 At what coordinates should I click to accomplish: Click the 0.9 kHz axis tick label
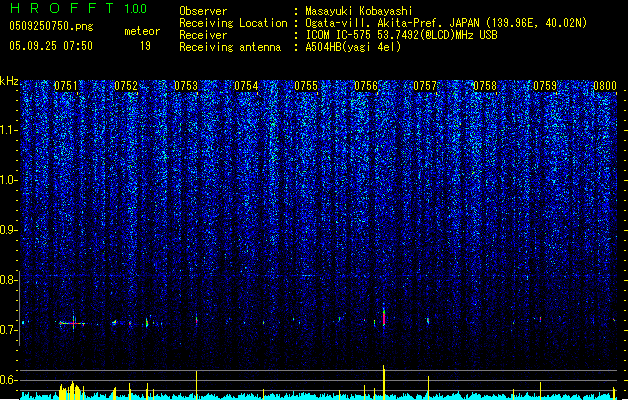9,230
